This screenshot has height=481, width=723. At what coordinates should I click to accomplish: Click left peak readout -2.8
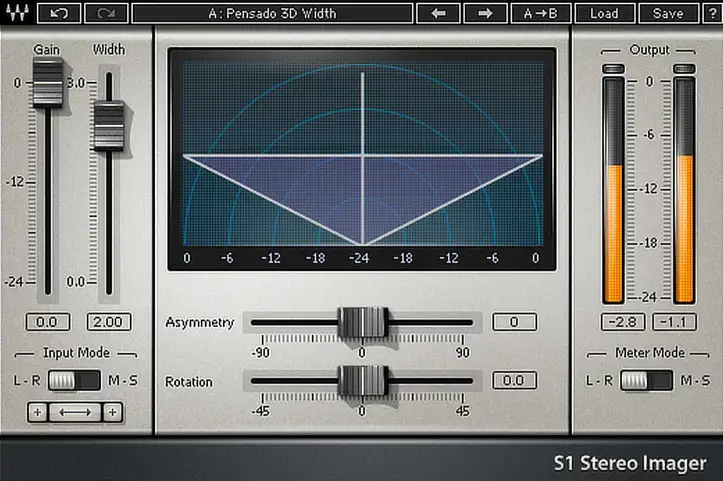(622, 322)
